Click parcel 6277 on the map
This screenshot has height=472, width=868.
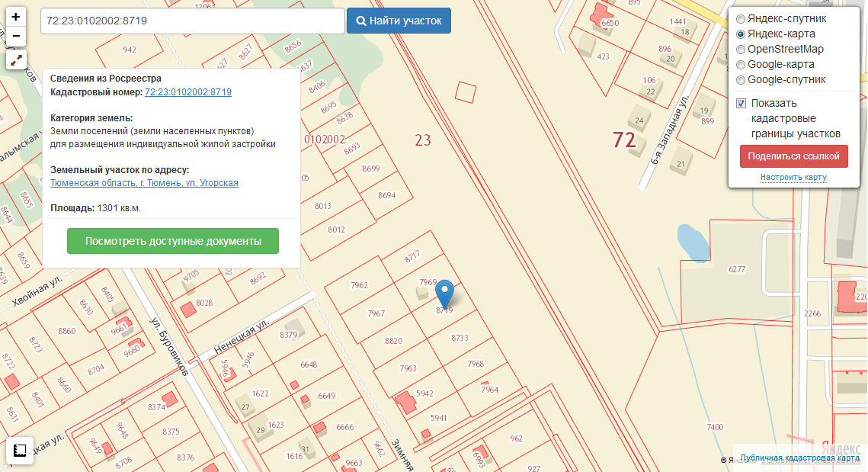737,269
